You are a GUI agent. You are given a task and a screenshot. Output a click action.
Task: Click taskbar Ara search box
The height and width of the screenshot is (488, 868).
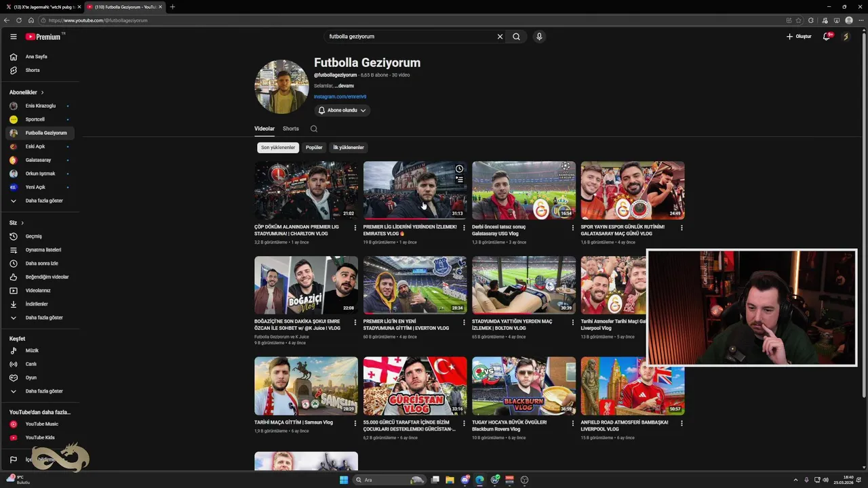(390, 480)
